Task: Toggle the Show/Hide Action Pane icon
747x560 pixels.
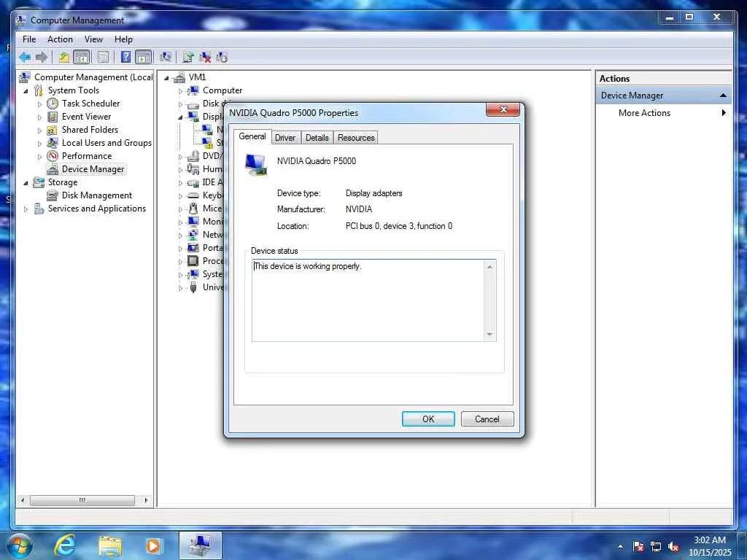Action: (143, 58)
